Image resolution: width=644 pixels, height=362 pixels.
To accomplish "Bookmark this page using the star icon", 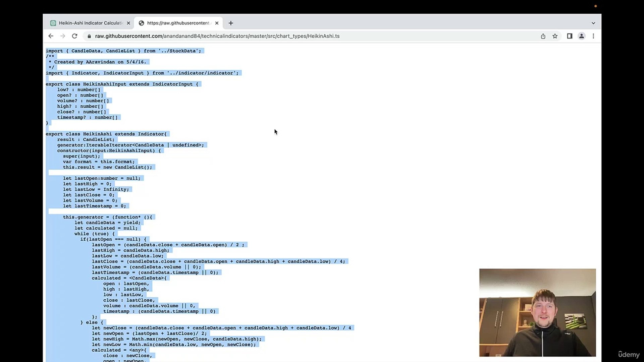I will [x=555, y=36].
